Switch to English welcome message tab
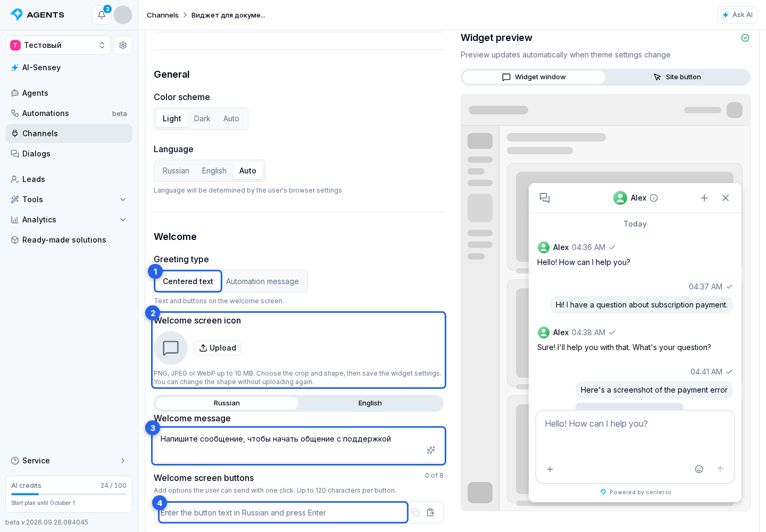This screenshot has height=532, width=766. pyautogui.click(x=370, y=403)
